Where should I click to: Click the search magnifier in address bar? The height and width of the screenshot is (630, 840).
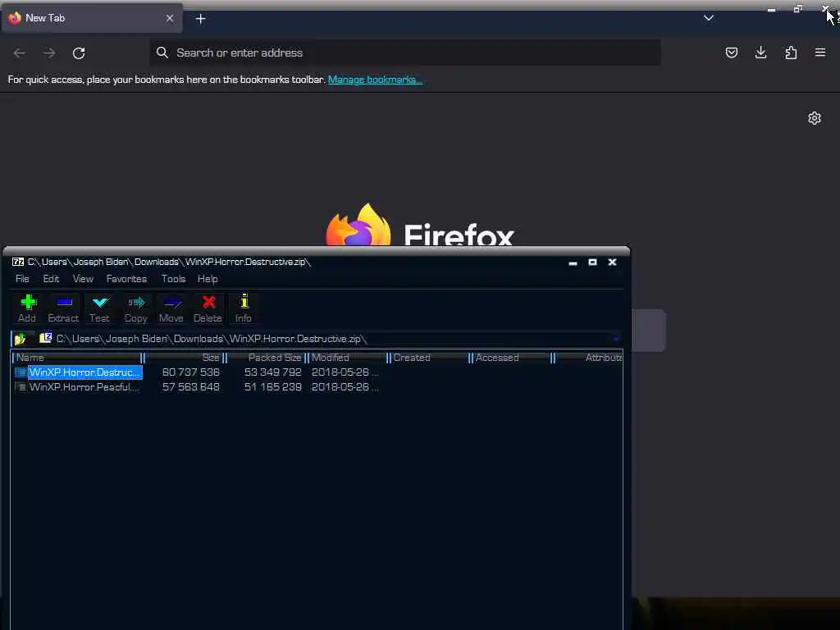pos(162,52)
